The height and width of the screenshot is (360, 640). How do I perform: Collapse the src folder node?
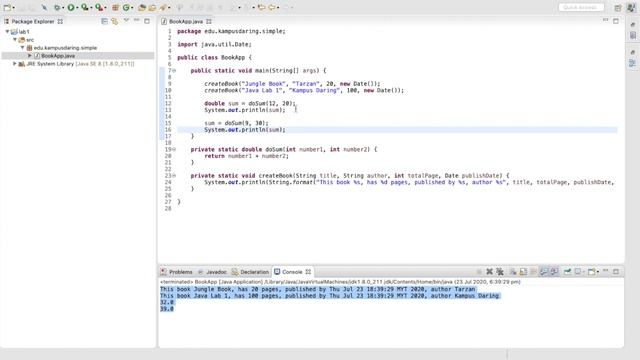[x=15, y=40]
